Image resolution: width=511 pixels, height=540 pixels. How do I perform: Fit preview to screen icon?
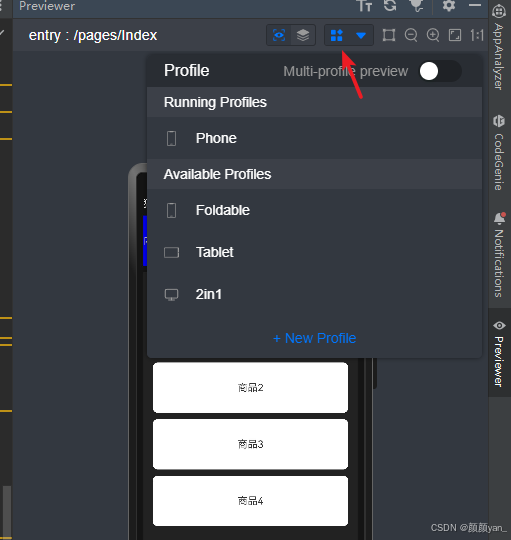click(455, 35)
